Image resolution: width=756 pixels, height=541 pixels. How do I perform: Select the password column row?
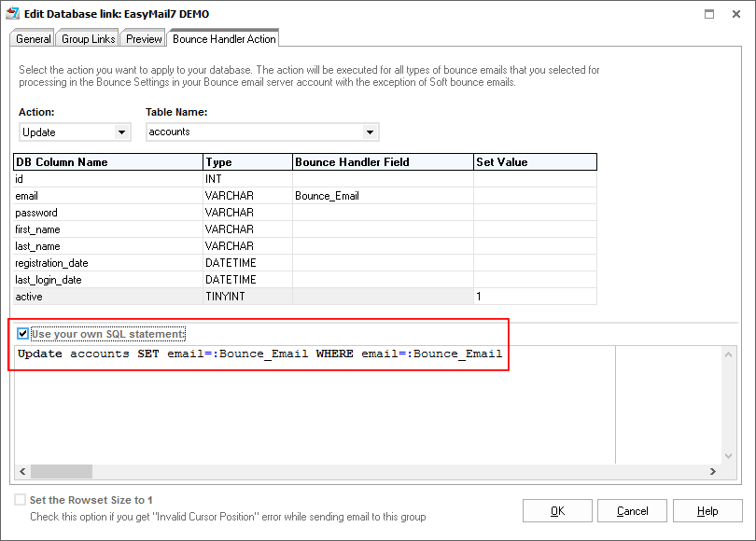pyautogui.click(x=304, y=213)
